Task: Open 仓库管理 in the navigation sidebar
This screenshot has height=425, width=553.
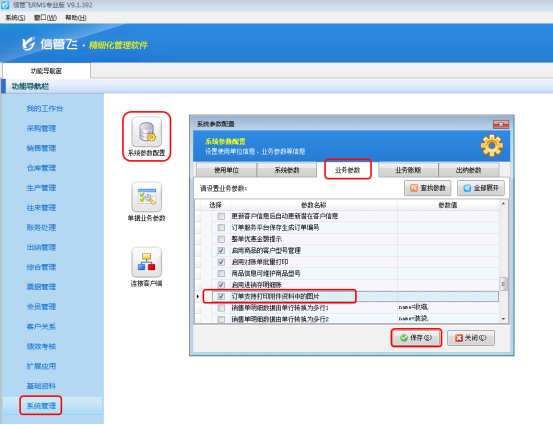Action: (x=41, y=168)
